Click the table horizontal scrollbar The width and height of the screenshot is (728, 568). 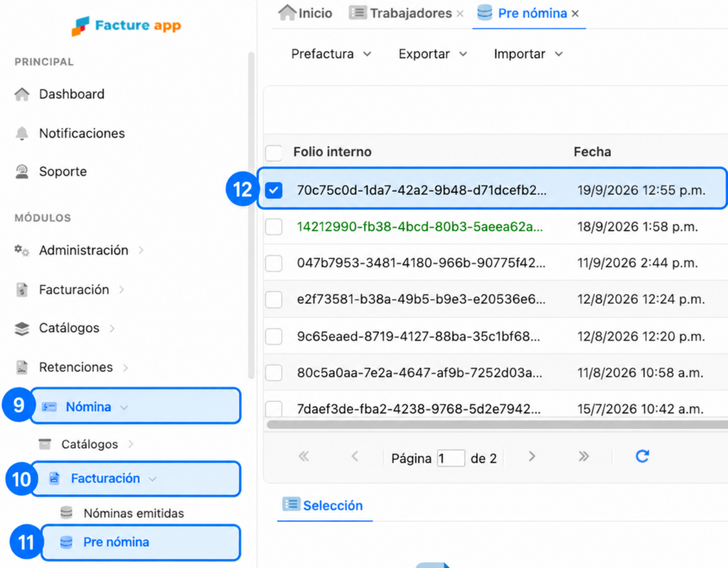tap(497, 424)
